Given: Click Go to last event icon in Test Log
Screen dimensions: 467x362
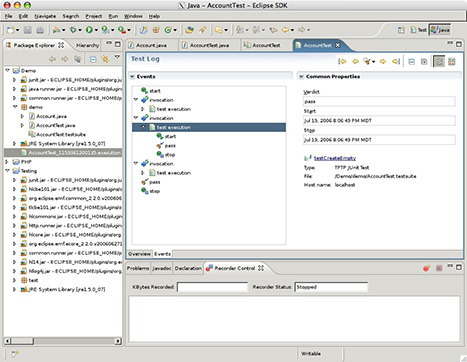Looking at the screenshot, I should point(396,61).
